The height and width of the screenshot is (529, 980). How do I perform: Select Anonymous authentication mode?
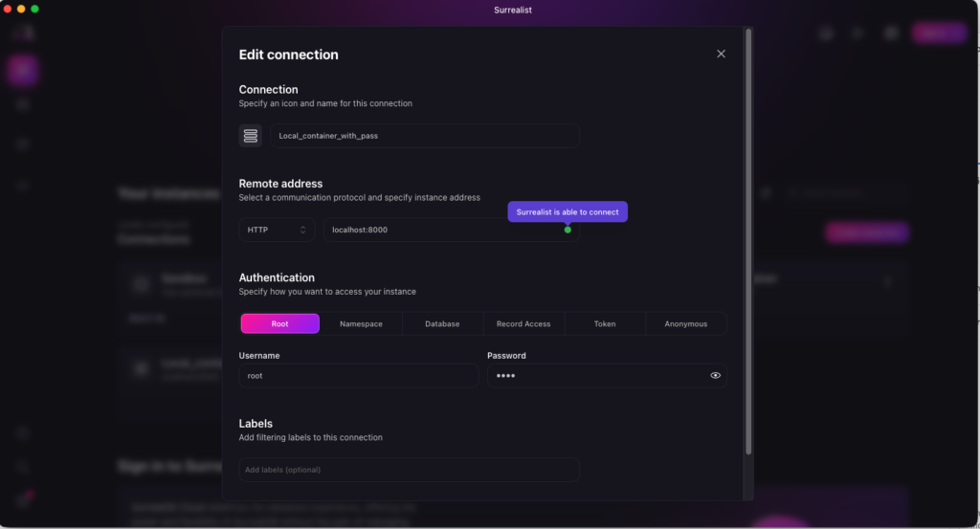pyautogui.click(x=686, y=324)
